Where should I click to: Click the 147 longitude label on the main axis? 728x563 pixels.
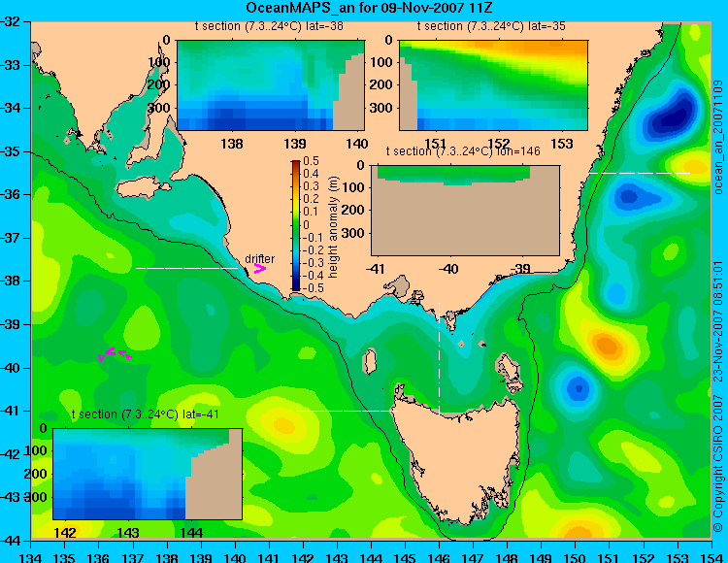473,557
